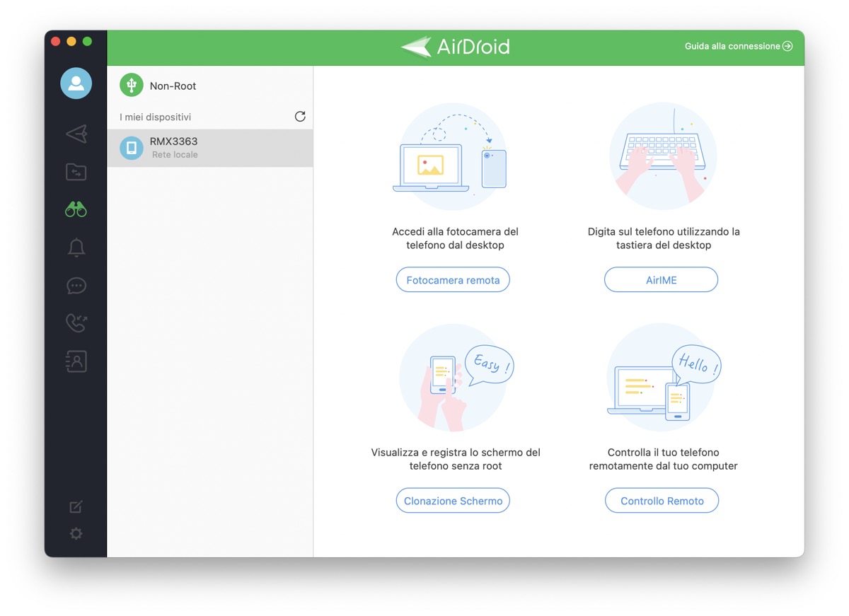Open messages with the chat bubble icon

(76, 286)
